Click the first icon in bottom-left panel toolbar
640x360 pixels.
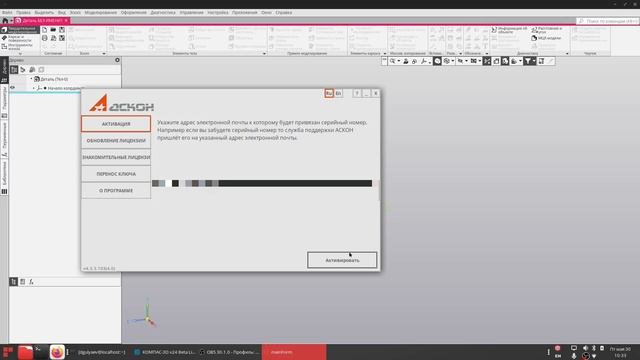click(x=13, y=282)
